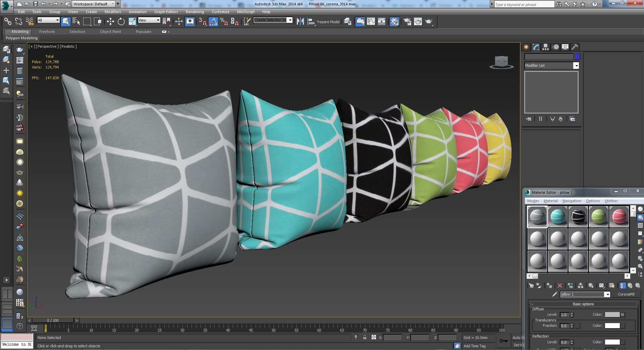Choose Rectangular Selection Region tool
This screenshot has height=350, width=644.
[87, 21]
